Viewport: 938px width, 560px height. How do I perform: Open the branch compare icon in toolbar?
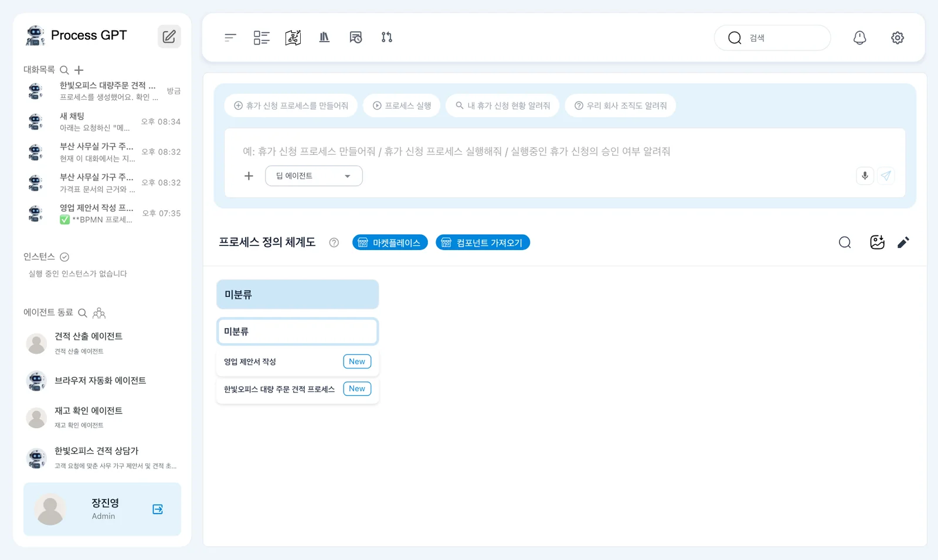pos(387,37)
